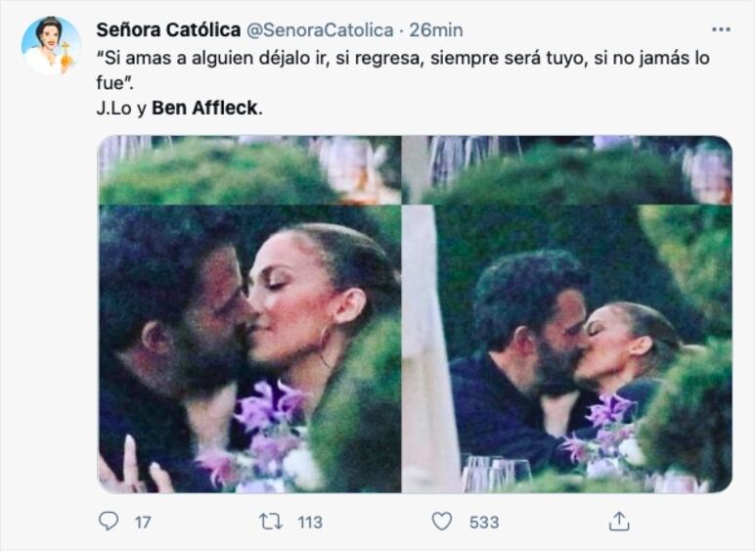Click the share upload icon

(619, 521)
